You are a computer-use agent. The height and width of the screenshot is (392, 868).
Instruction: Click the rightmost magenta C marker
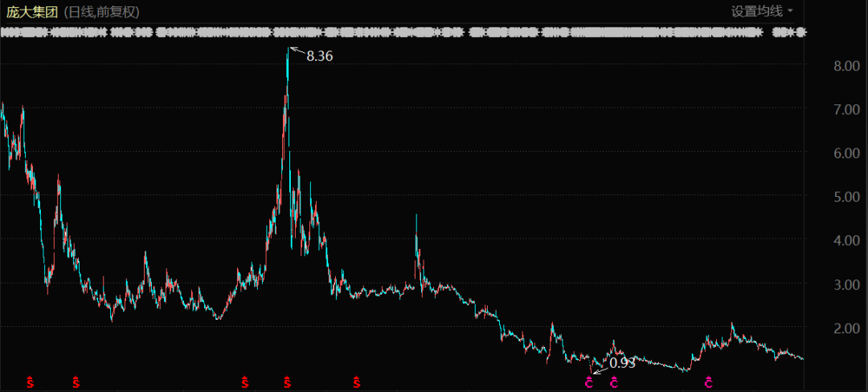tap(709, 382)
